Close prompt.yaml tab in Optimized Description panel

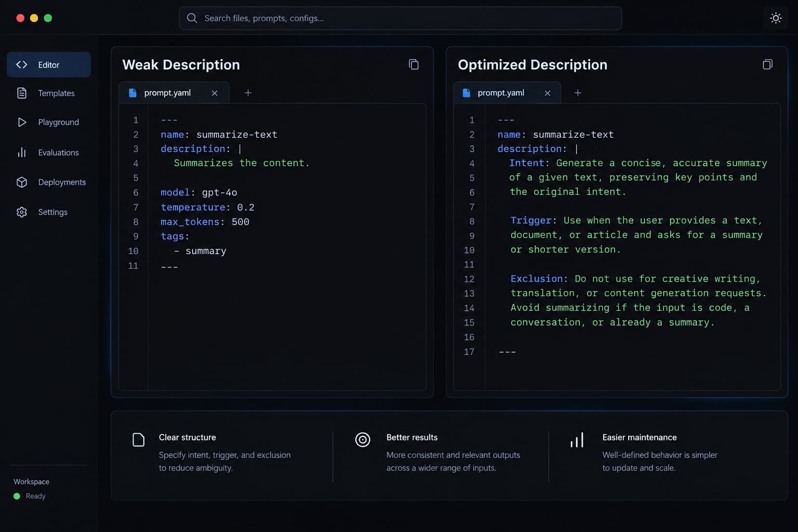(548, 93)
